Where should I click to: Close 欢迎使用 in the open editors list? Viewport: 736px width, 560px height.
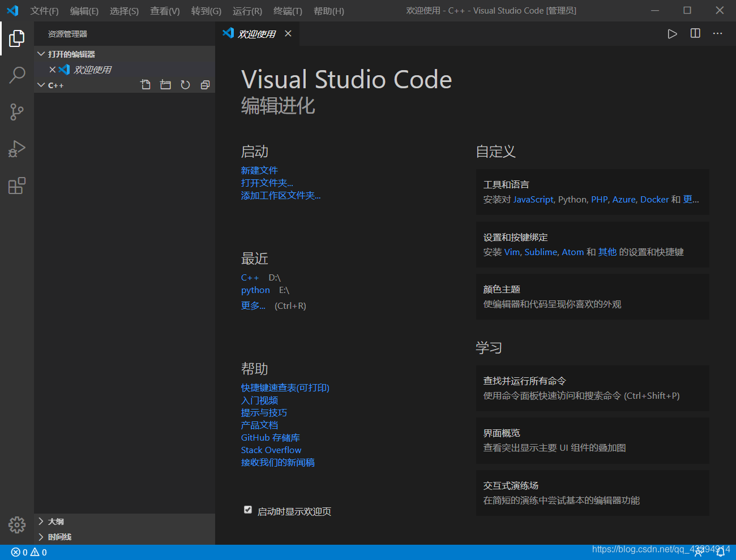[x=53, y=70]
